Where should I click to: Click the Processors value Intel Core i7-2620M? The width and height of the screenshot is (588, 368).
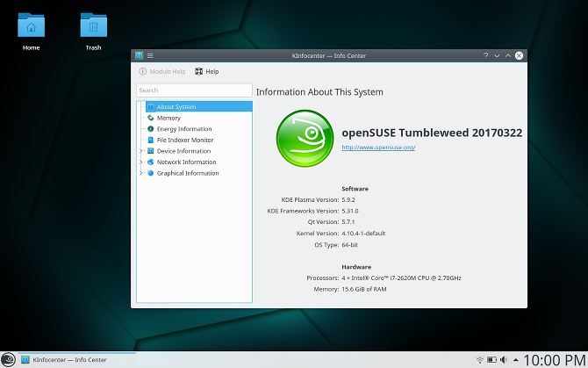tap(401, 278)
